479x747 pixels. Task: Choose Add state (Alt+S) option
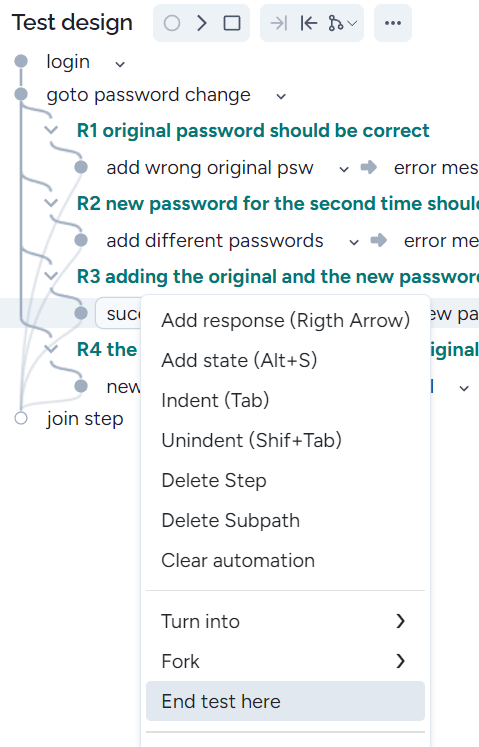pyautogui.click(x=285, y=360)
